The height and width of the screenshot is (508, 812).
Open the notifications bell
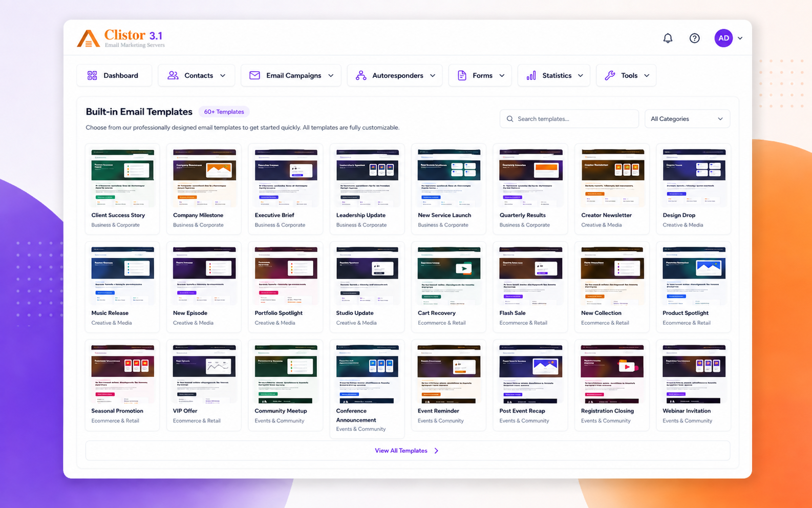click(x=668, y=38)
